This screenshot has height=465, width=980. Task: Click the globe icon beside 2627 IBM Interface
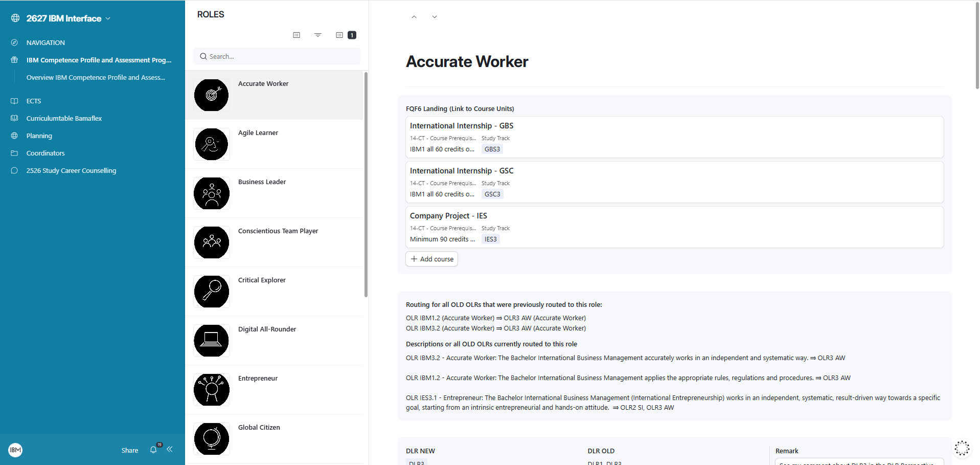(15, 18)
